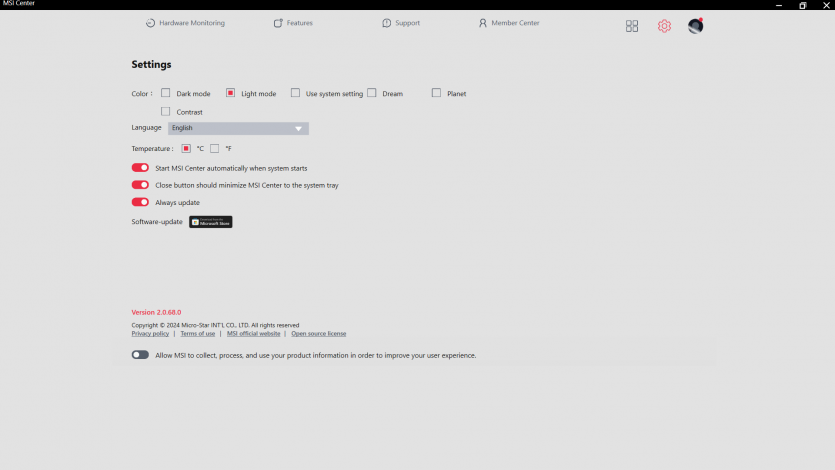The height and width of the screenshot is (470, 835).
Task: Toggle off Start MSI Center automatically switch
Action: [x=140, y=168]
